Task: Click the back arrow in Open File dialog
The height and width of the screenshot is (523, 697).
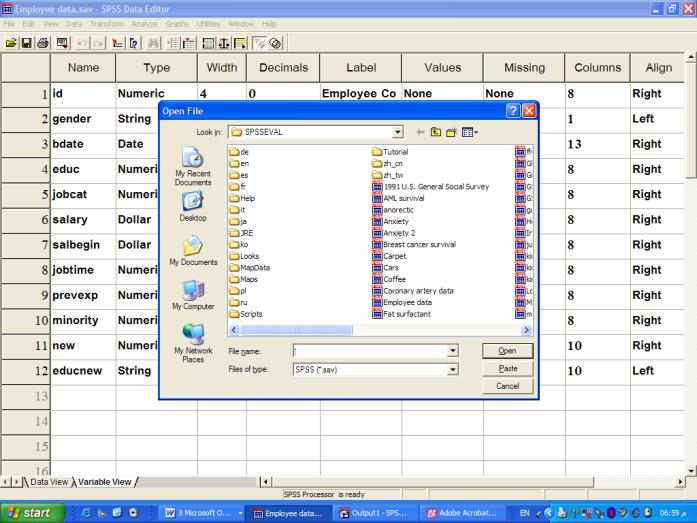Action: tap(420, 132)
